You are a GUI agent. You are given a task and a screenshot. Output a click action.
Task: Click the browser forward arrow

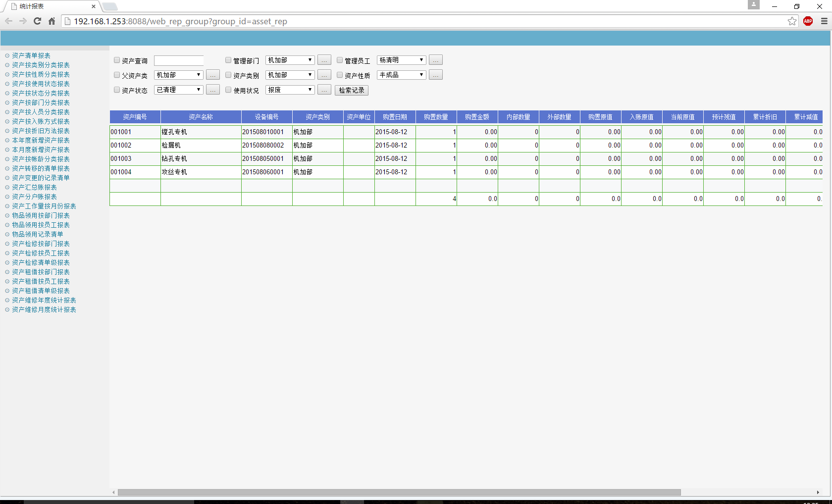tap(23, 21)
